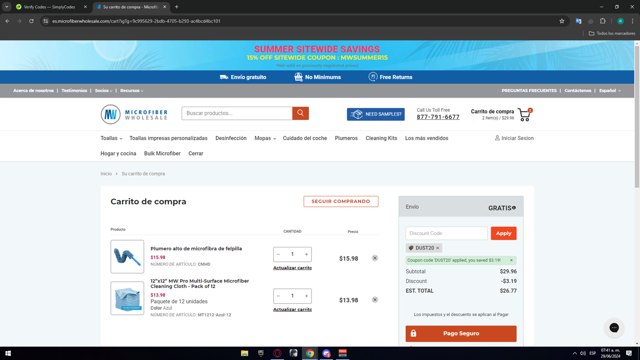Click the Cerrar menu item

tap(196, 153)
